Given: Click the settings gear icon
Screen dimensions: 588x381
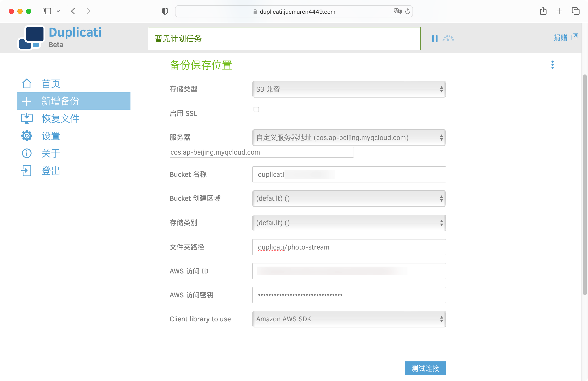Looking at the screenshot, I should pos(27,136).
